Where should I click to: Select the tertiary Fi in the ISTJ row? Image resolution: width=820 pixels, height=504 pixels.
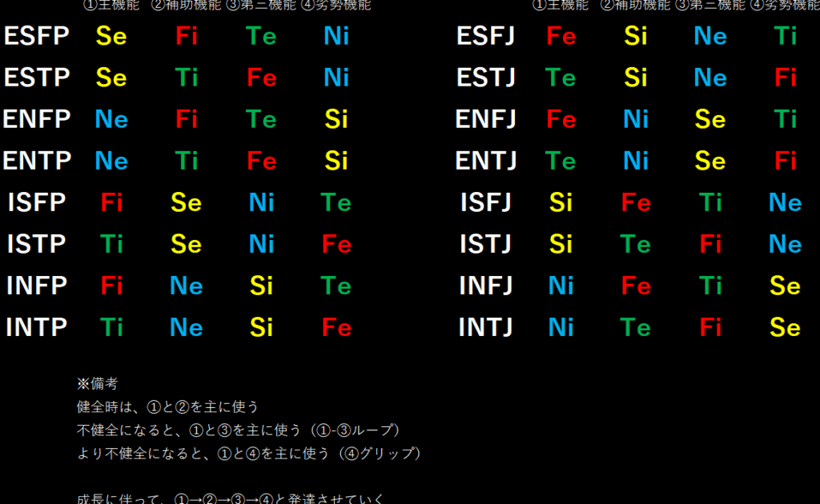point(710,244)
